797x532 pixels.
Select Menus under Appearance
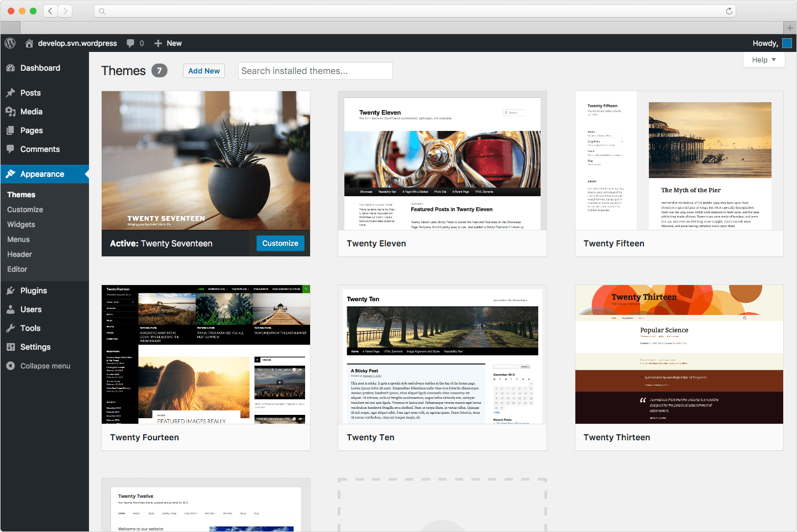coord(19,239)
